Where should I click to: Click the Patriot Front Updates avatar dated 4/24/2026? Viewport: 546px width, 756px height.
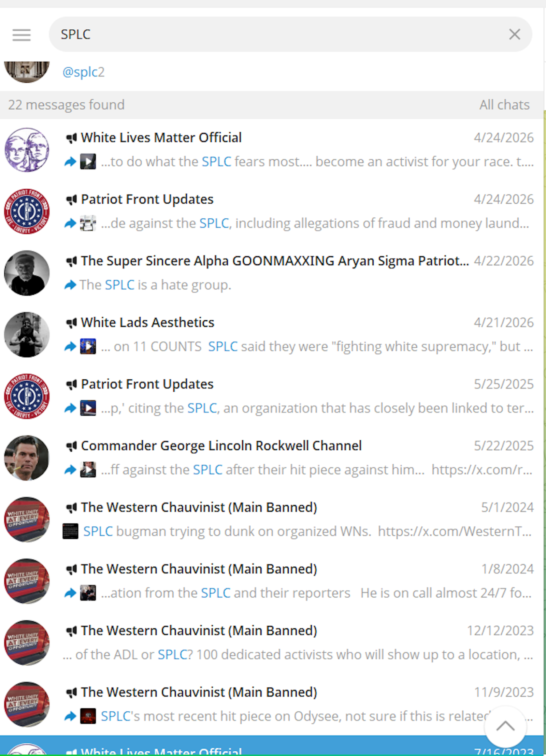coord(27,211)
